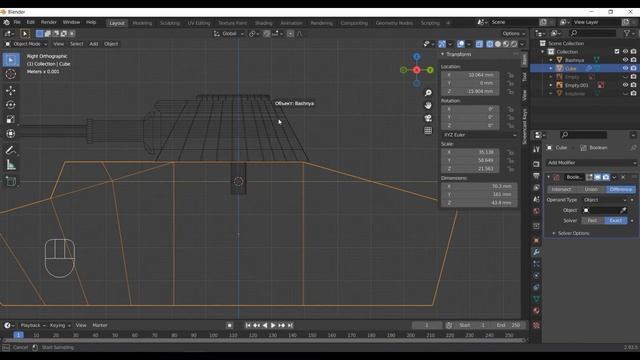
Task: Click the Scale Z value field
Action: pos(470,169)
